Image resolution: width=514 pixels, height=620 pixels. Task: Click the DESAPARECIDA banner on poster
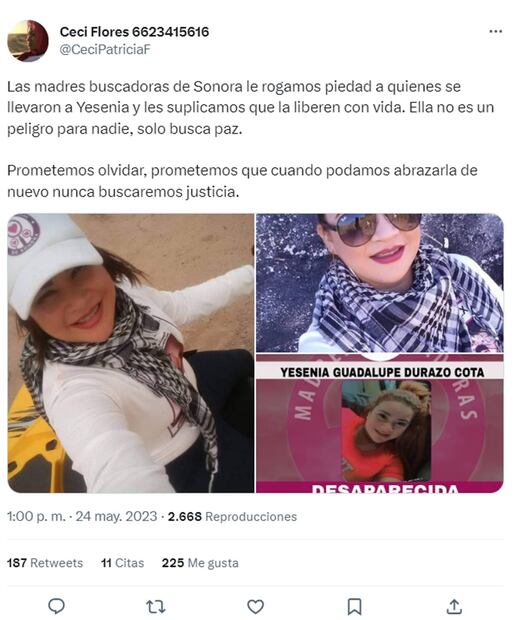[x=385, y=488]
